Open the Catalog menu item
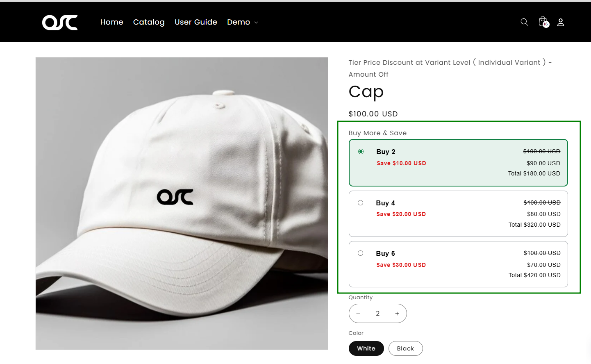Image resolution: width=591 pixels, height=364 pixels. click(x=149, y=22)
